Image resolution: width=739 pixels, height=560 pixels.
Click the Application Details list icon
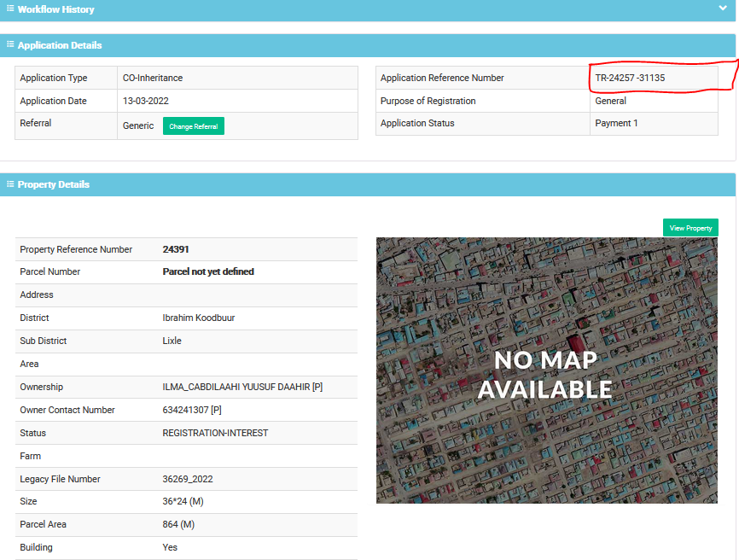10,44
